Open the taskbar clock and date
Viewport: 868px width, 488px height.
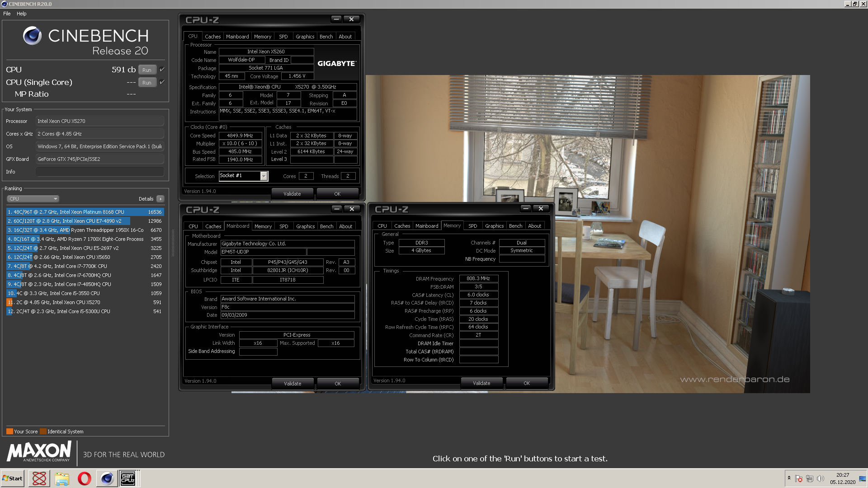pyautogui.click(x=843, y=479)
